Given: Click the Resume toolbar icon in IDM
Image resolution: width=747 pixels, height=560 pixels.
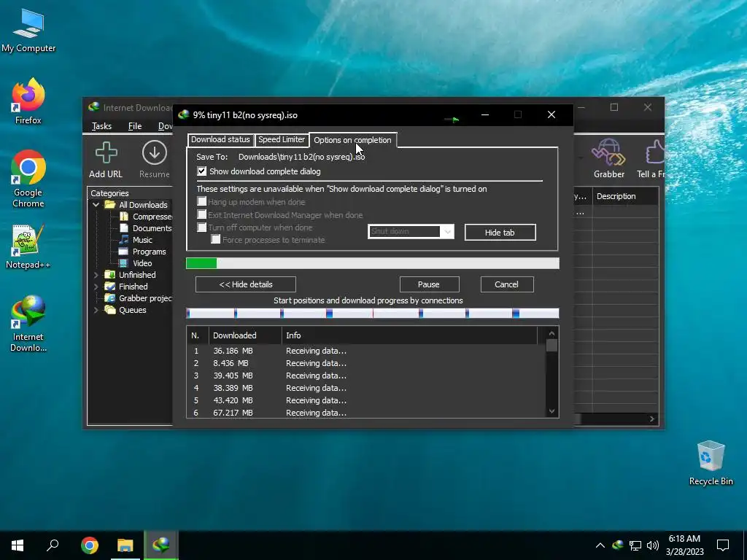Looking at the screenshot, I should tap(155, 160).
